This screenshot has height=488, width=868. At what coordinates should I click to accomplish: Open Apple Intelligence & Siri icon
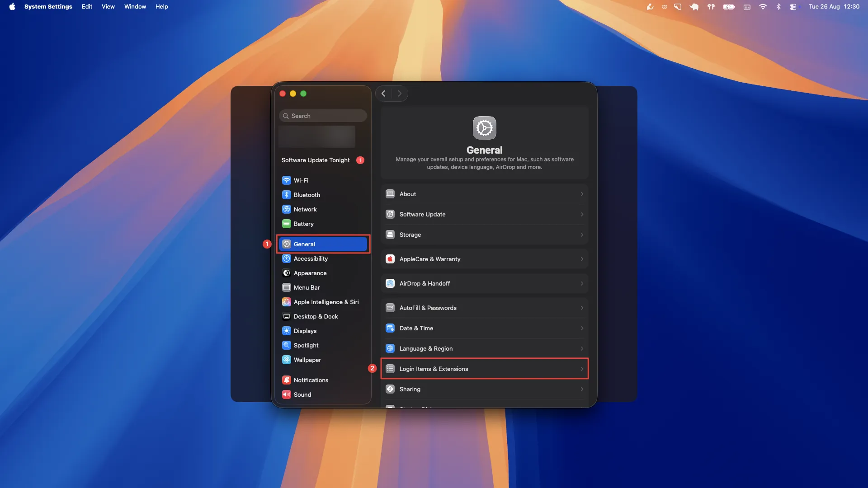[286, 302]
